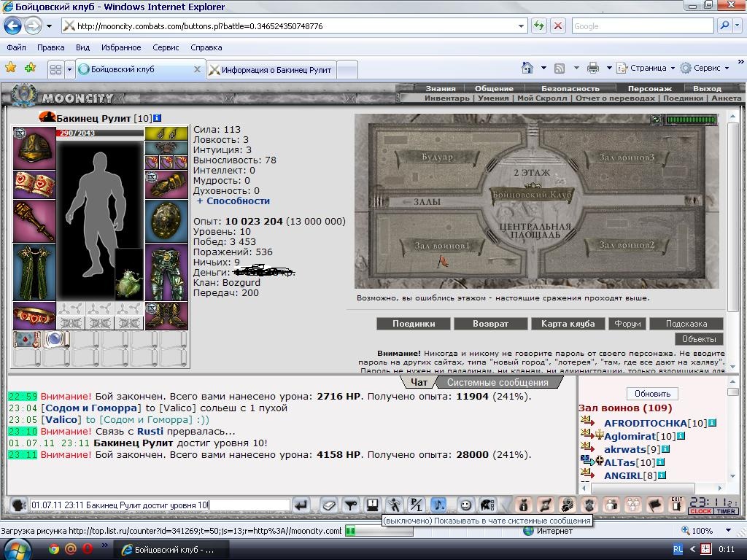
Task: Toggle the CLOCK mode button
Action: coord(700,511)
